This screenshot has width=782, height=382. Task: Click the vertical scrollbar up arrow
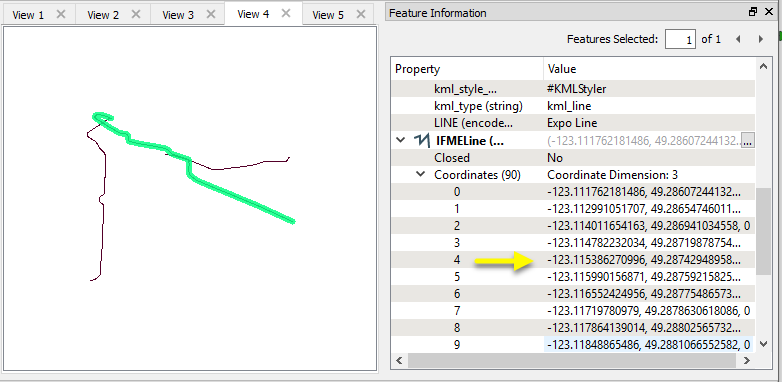coord(763,66)
